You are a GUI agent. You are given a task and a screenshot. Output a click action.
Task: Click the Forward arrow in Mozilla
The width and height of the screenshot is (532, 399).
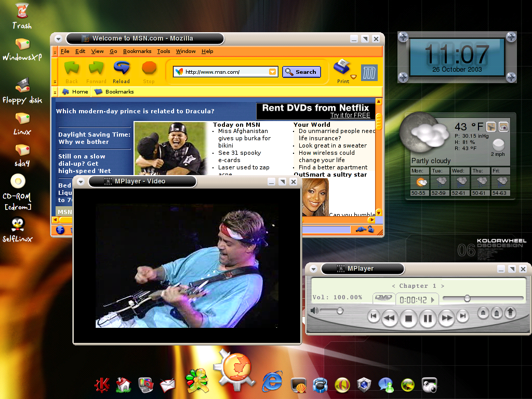[96, 72]
